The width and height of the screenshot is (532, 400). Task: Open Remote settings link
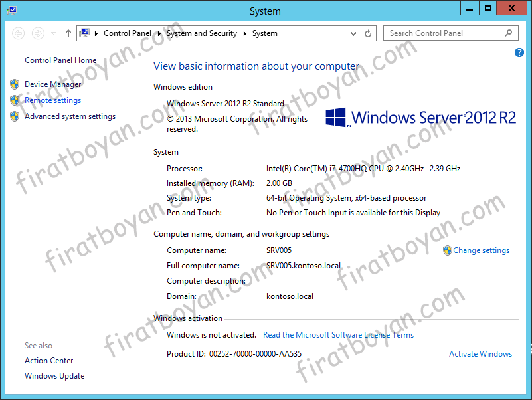click(53, 100)
